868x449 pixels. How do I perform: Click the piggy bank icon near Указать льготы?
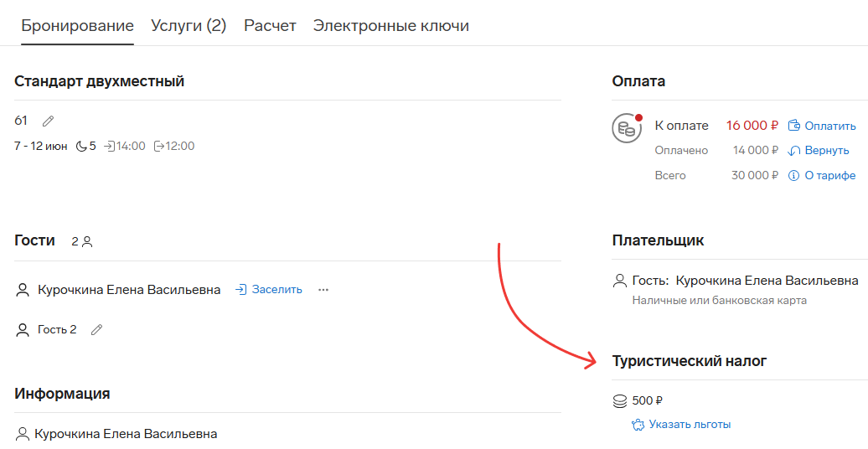click(x=638, y=425)
